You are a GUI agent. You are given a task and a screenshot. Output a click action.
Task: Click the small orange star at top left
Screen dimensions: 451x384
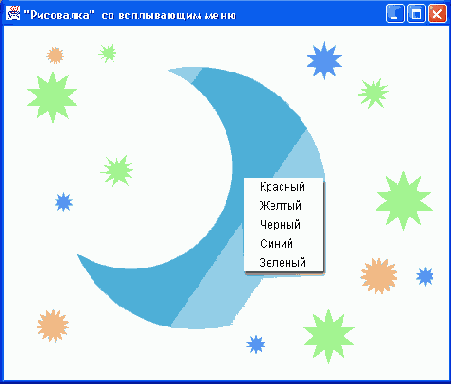coord(55,55)
